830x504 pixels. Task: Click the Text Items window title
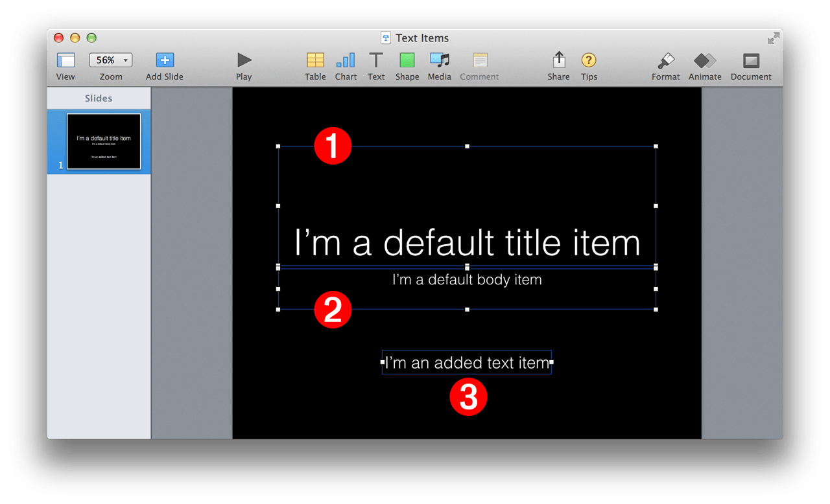click(x=415, y=38)
